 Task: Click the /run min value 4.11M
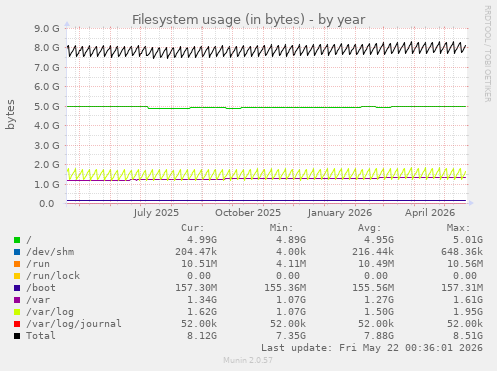tap(291, 264)
